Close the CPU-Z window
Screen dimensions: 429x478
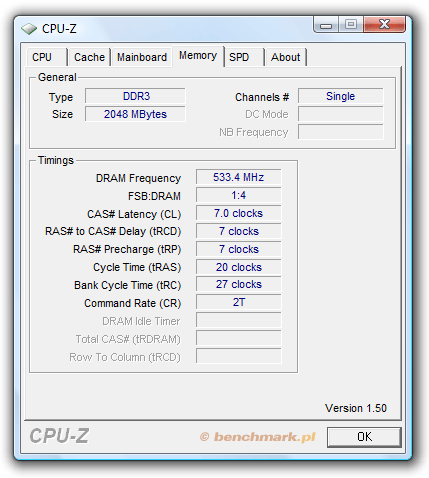[x=384, y=25]
